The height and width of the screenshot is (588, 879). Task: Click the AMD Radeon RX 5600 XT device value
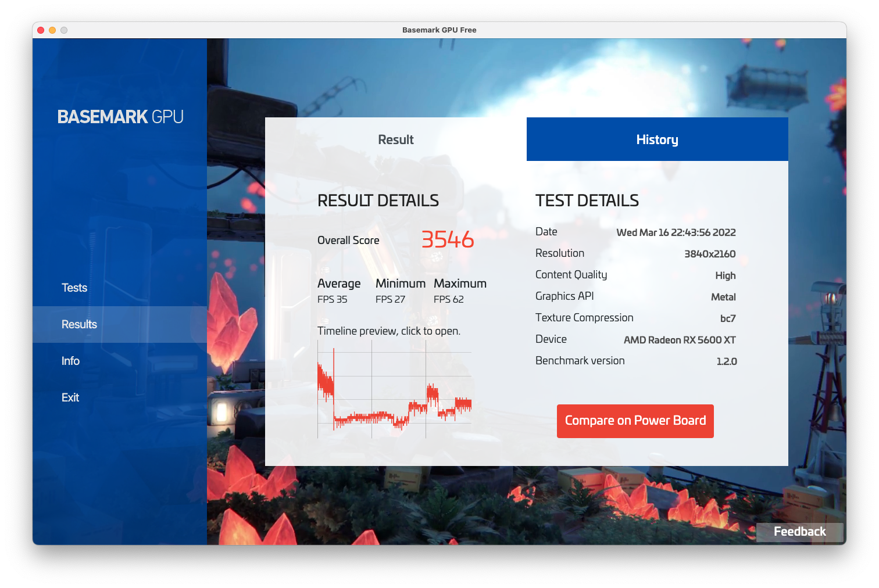click(679, 340)
